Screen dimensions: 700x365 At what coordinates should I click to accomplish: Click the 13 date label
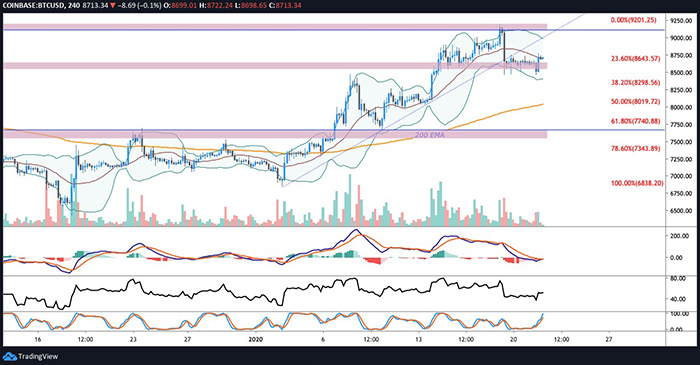[x=418, y=340]
